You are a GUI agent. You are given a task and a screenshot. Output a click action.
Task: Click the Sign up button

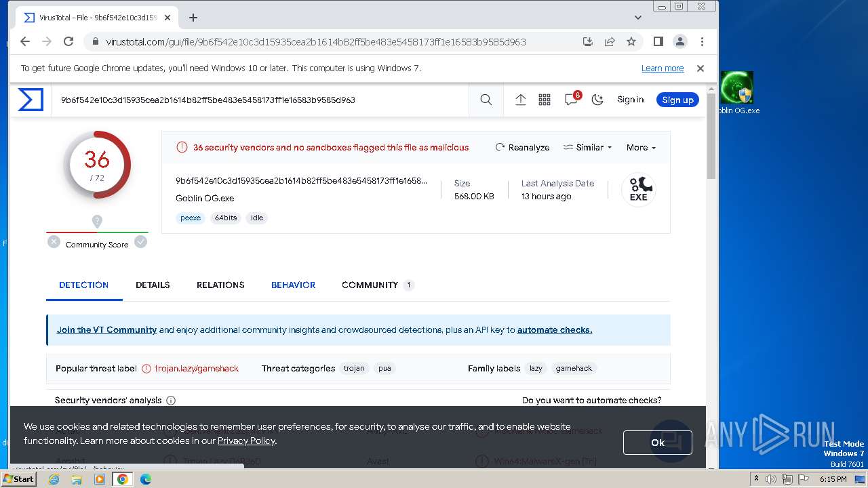pyautogui.click(x=677, y=100)
